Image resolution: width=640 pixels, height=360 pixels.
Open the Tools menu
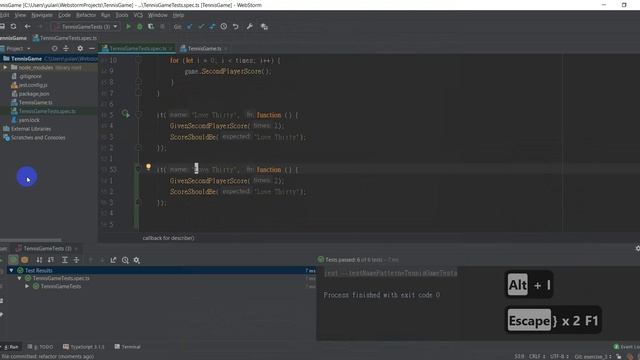[122, 15]
